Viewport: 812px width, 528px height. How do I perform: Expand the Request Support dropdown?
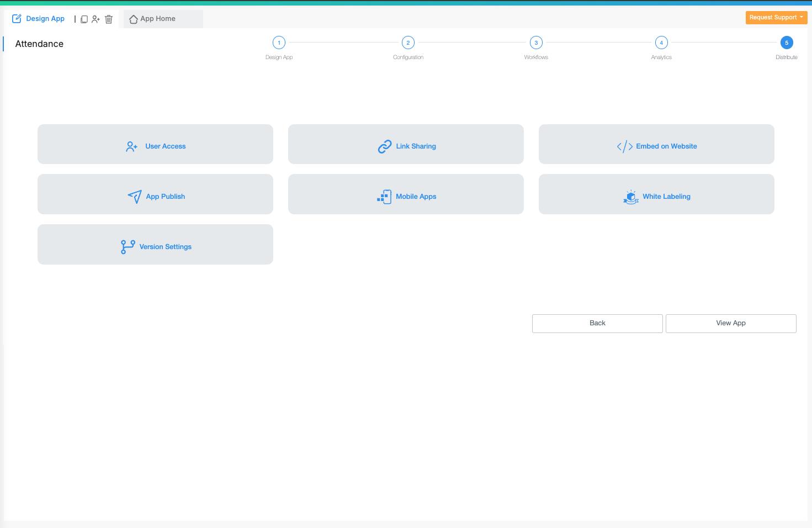(776, 18)
